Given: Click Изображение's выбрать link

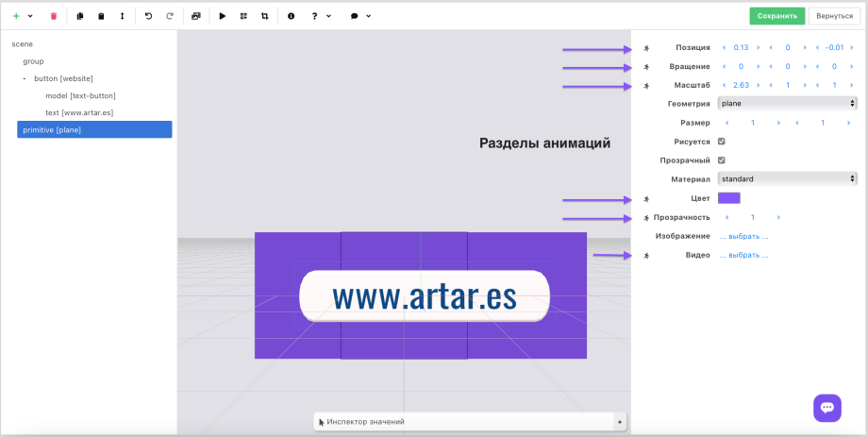Looking at the screenshot, I should (744, 237).
